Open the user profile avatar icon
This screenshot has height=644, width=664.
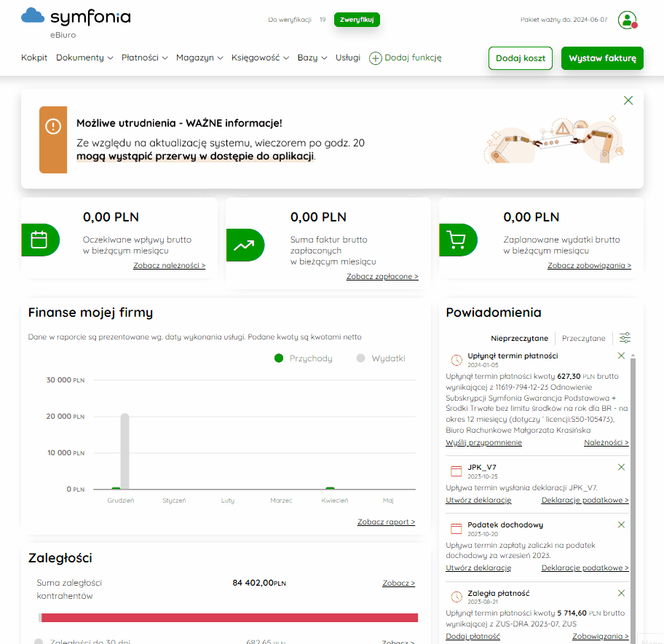coord(627,20)
